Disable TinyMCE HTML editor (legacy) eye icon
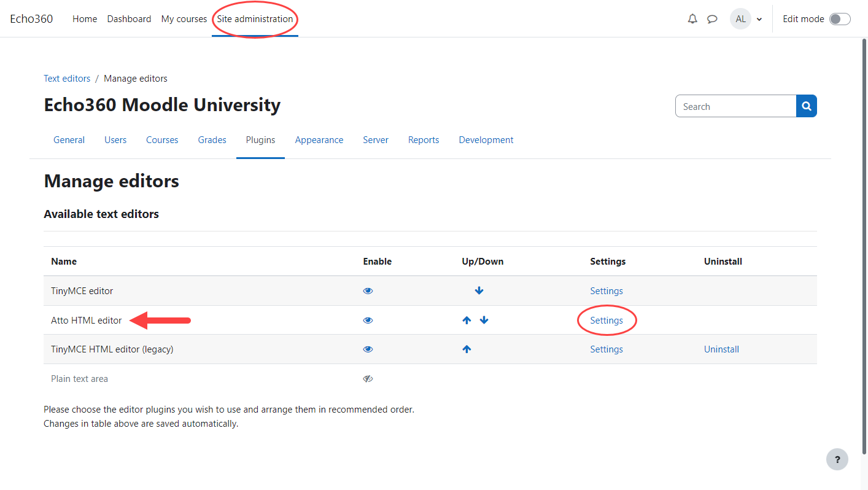The height and width of the screenshot is (490, 868). [368, 349]
